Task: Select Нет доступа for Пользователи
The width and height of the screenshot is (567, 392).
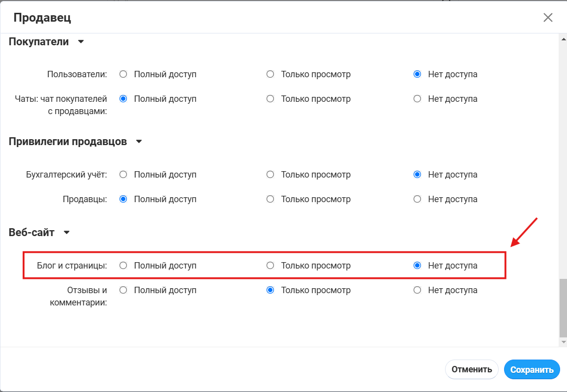Action: [x=418, y=74]
